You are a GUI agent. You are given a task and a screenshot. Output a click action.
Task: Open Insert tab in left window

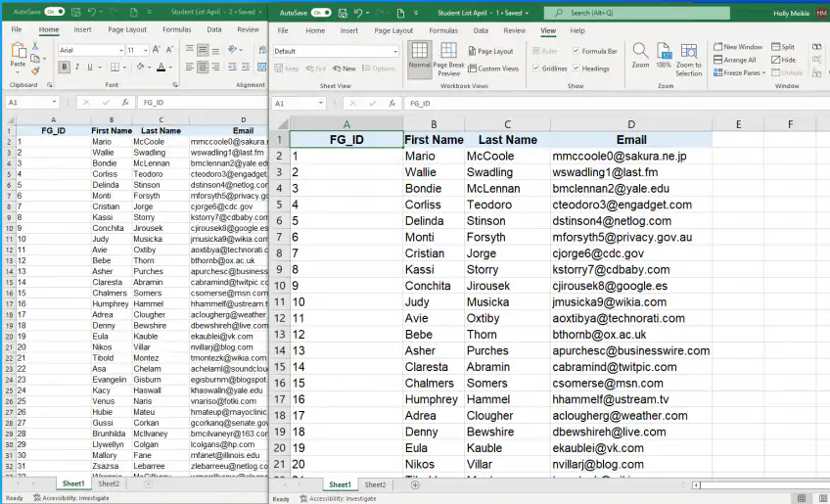[x=82, y=29]
